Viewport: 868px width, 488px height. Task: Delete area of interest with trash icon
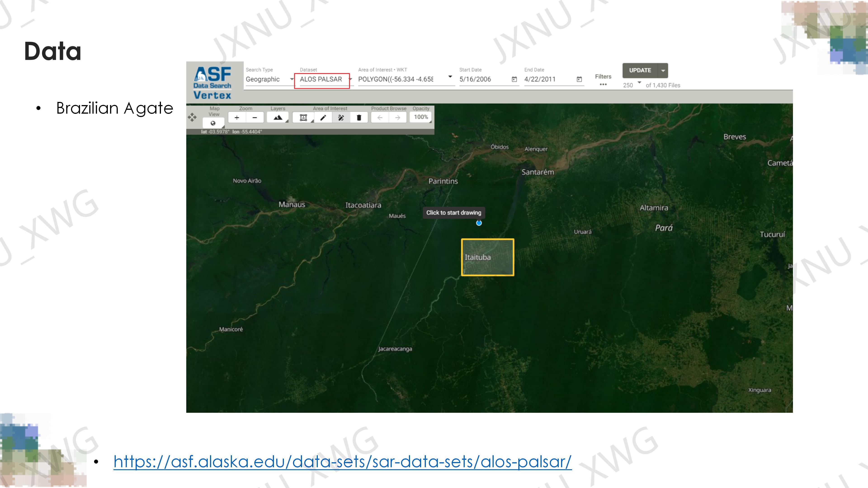coord(359,117)
